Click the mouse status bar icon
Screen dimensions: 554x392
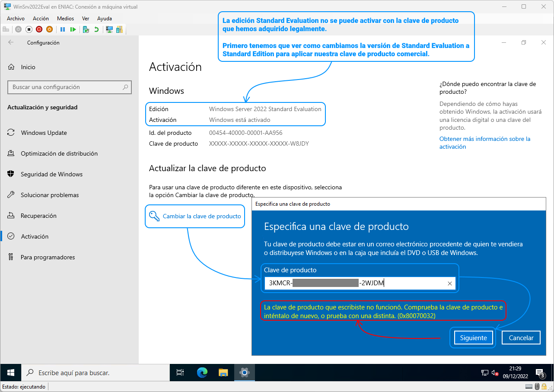[538, 387]
